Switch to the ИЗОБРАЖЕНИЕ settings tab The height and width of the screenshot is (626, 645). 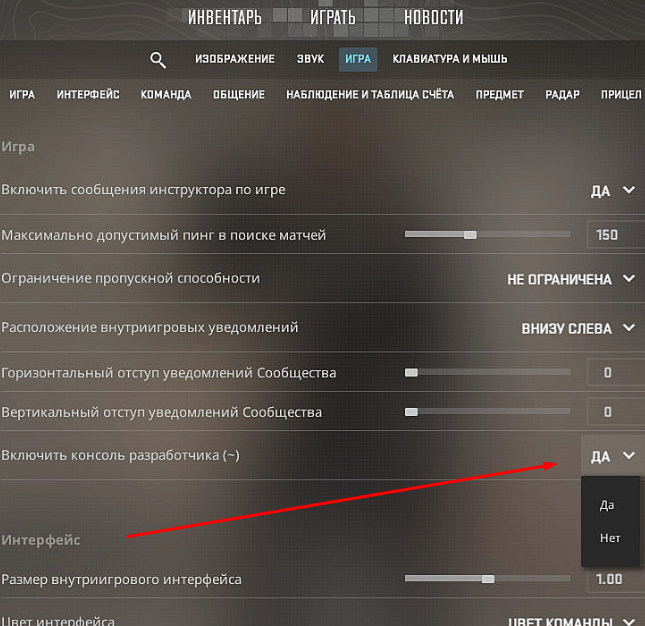click(x=235, y=59)
